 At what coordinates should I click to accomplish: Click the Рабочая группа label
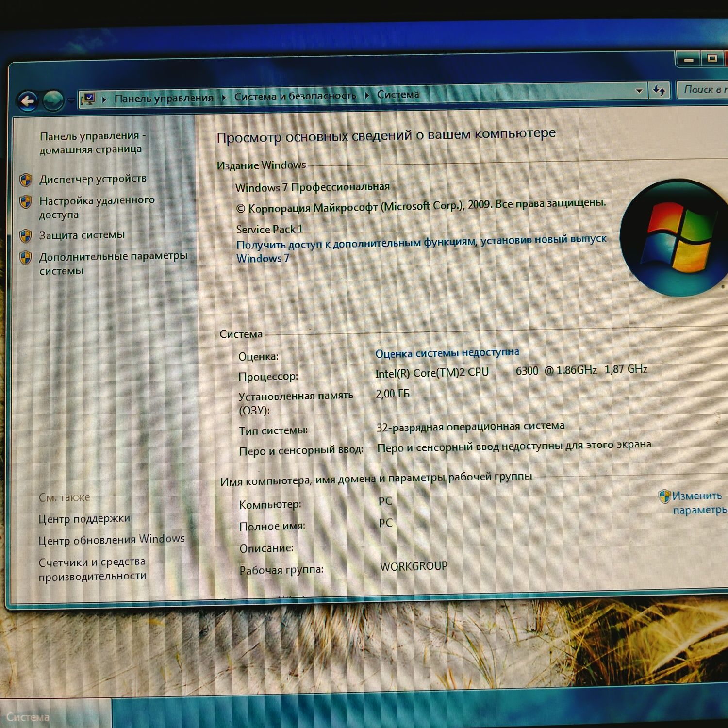point(281,570)
